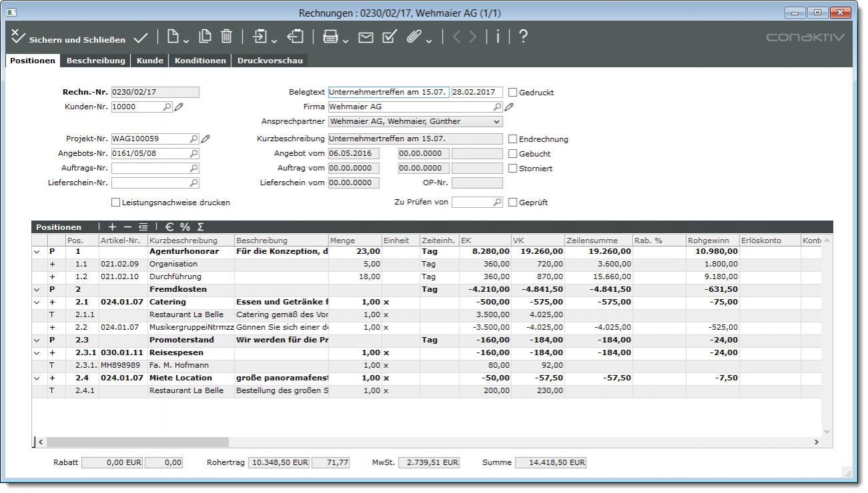This screenshot has width=868, height=493.
Task: Switch to the Konditionen tab
Action: click(x=200, y=61)
